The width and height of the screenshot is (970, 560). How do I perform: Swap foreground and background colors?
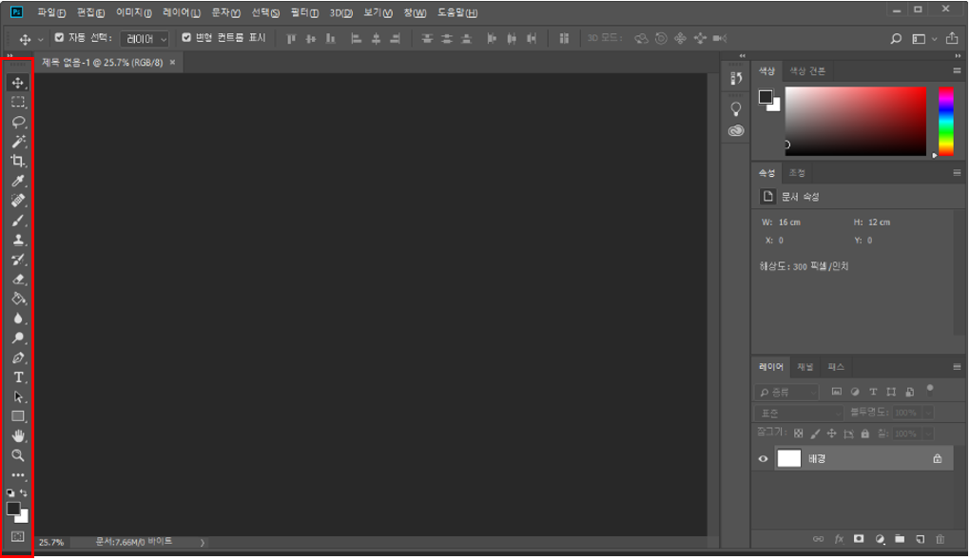[x=24, y=493]
